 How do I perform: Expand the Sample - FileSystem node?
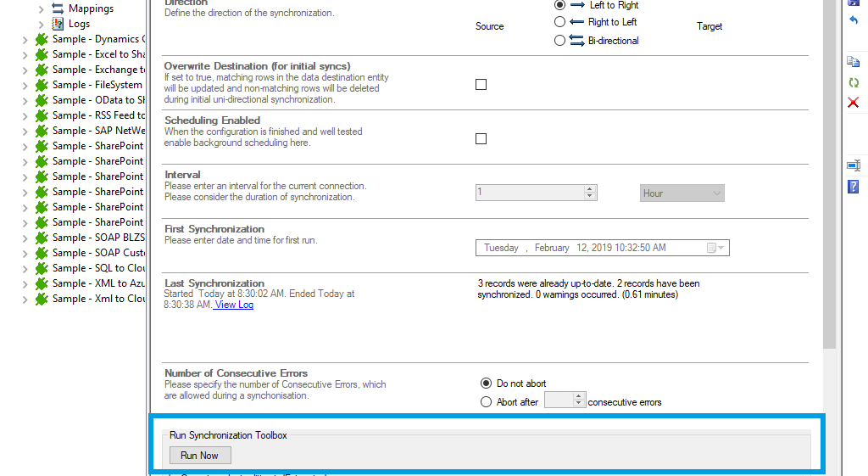tap(25, 86)
